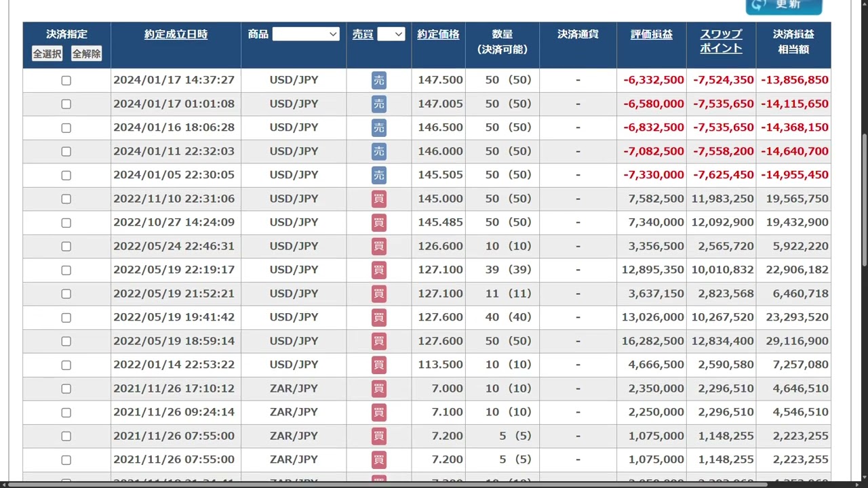Click the 売 icon on the 2024/01/16 row
The height and width of the screenshot is (488, 868).
378,127
